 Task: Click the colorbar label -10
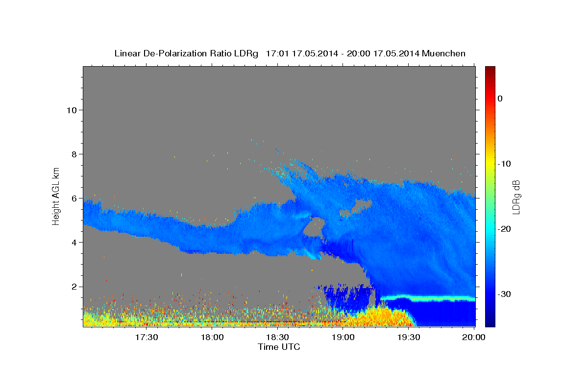504,164
